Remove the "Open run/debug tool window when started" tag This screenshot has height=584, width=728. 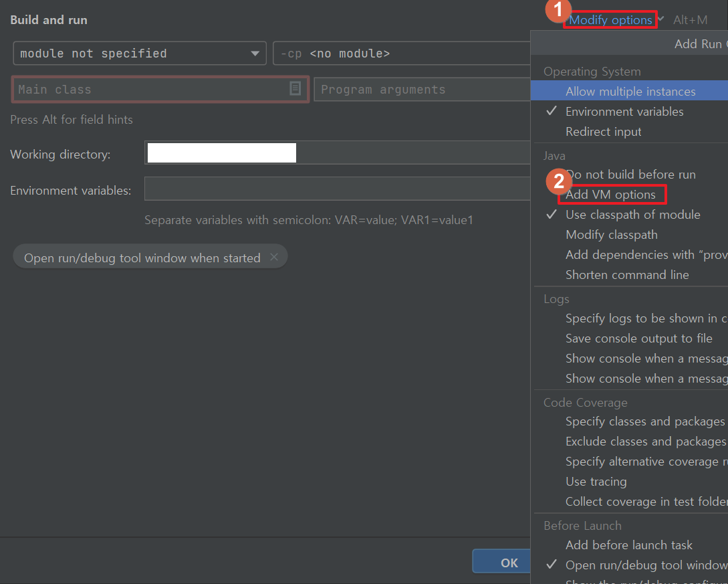coord(274,257)
